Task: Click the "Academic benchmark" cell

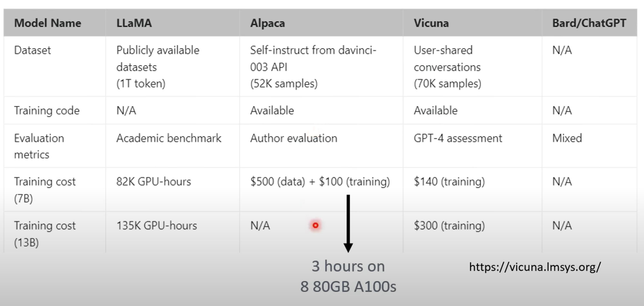Action: tap(169, 138)
